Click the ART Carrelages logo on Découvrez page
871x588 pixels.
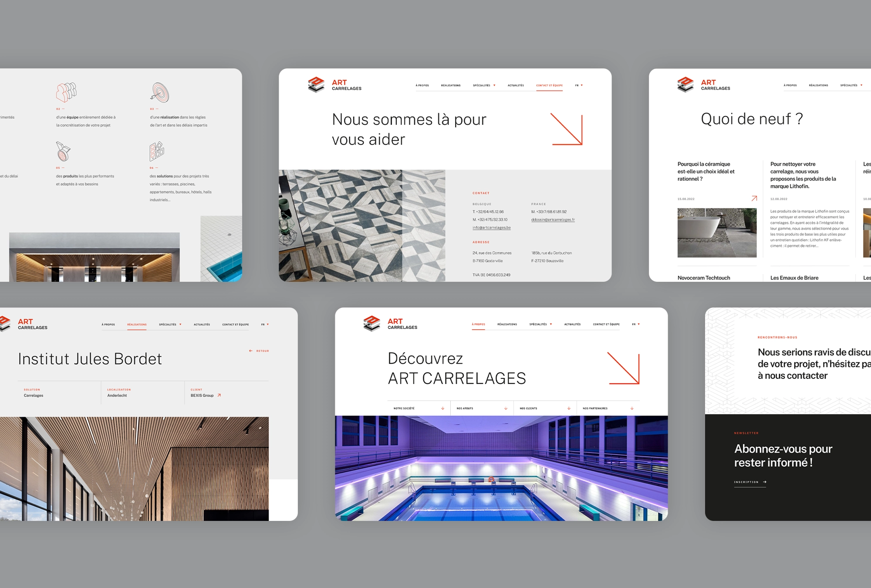pyautogui.click(x=390, y=324)
